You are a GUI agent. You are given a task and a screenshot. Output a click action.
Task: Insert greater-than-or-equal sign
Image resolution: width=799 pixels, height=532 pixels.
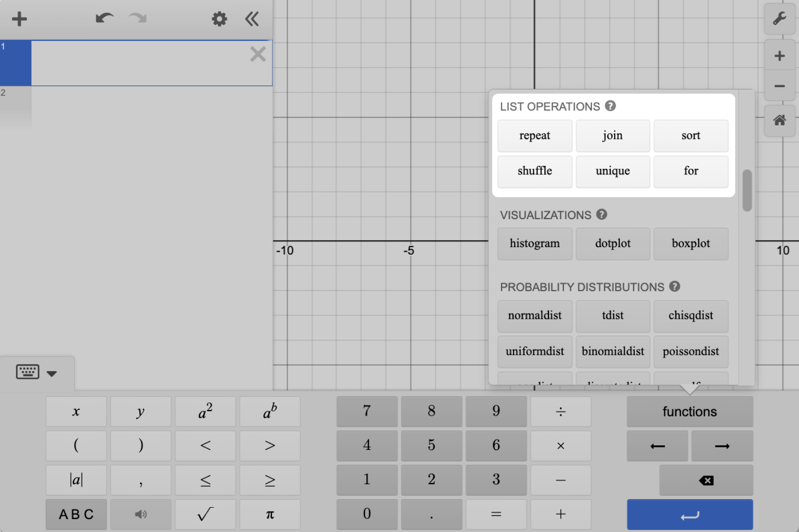(270, 480)
